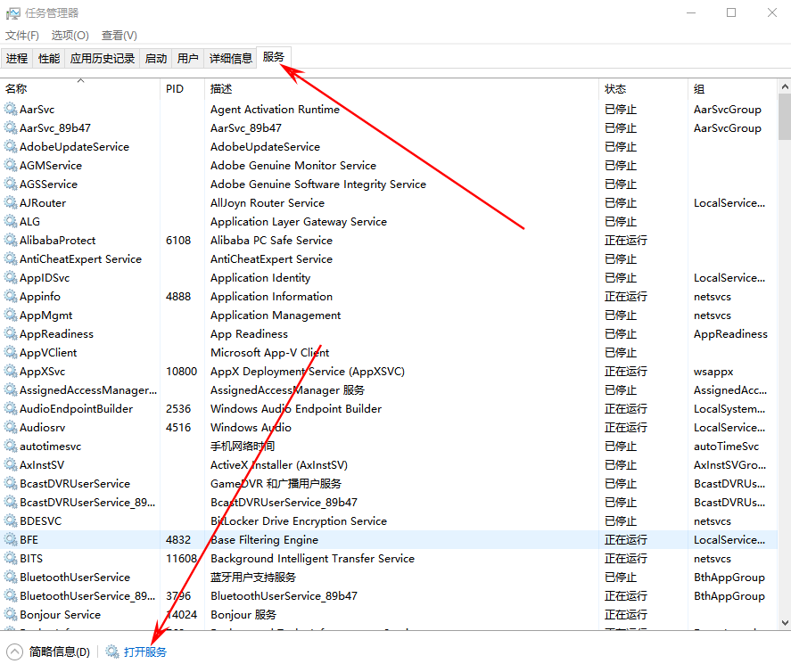The image size is (791, 672).
Task: Click the 打开服务 link
Action: click(145, 652)
